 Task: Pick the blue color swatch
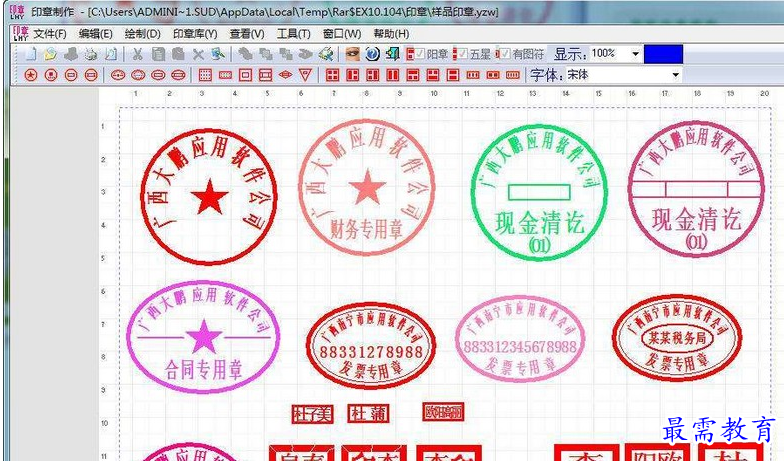(663, 54)
